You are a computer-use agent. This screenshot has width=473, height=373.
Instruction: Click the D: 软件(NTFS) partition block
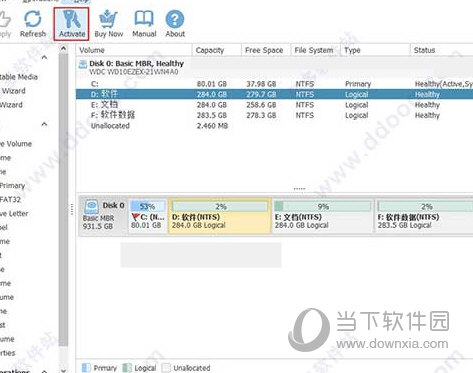(220, 216)
